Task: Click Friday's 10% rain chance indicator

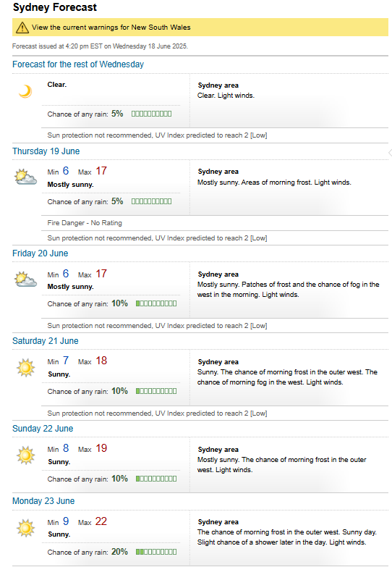Action: point(156,303)
